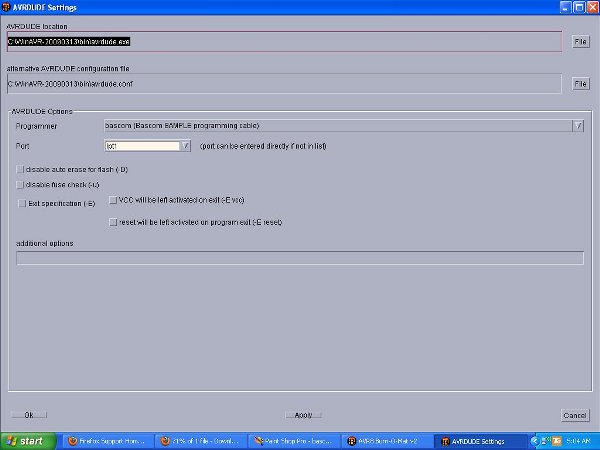This screenshot has height=450, width=600.
Task: Select AVRDUDE Settings taskbar button
Action: 481,441
